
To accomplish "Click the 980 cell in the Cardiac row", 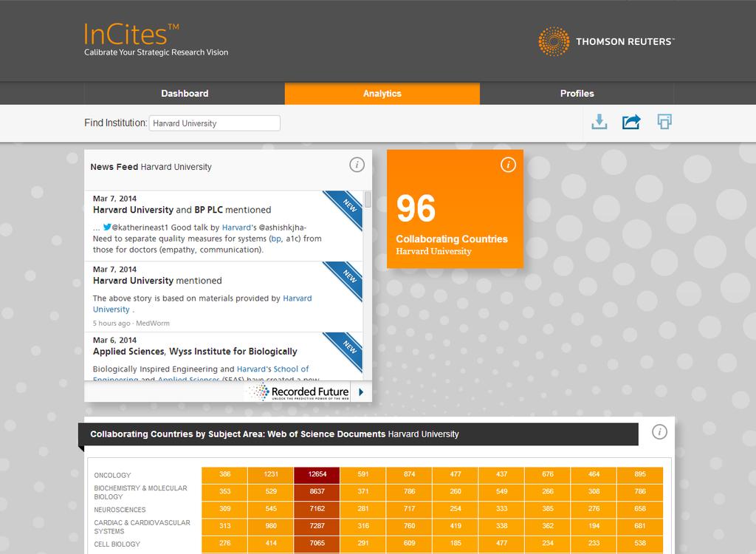I will [x=271, y=526].
